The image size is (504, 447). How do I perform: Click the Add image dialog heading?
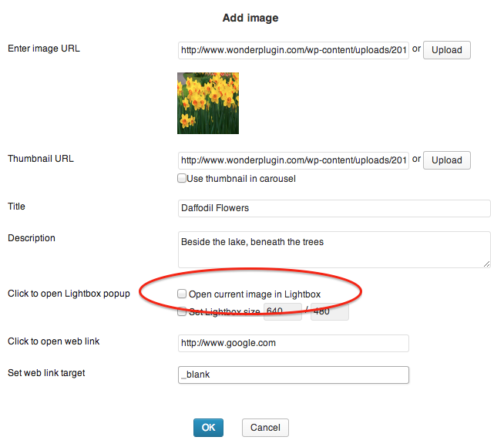click(250, 18)
